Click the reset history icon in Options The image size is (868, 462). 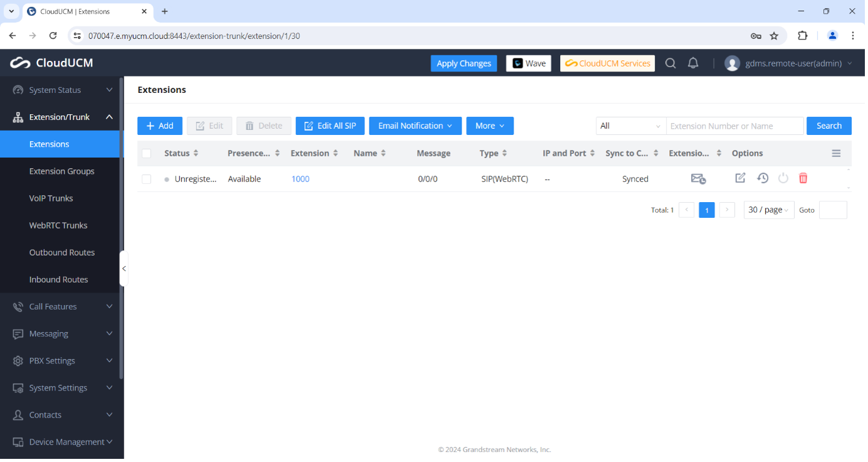pyautogui.click(x=763, y=178)
